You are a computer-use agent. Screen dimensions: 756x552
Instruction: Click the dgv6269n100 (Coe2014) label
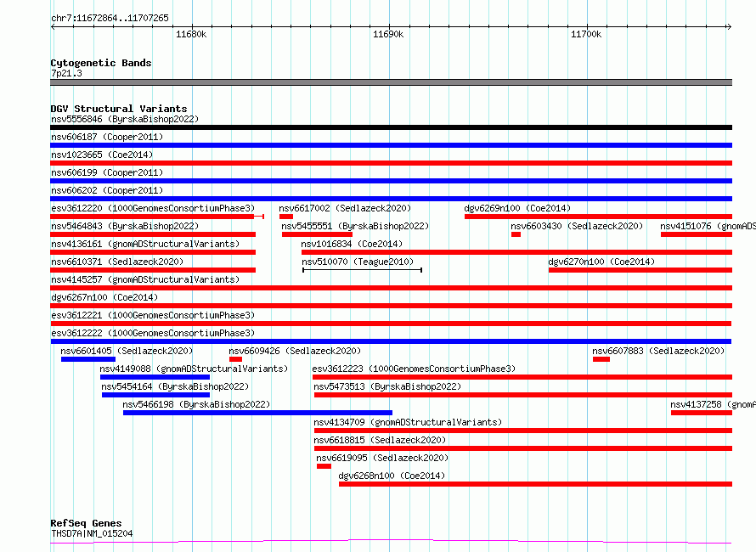coord(517,208)
